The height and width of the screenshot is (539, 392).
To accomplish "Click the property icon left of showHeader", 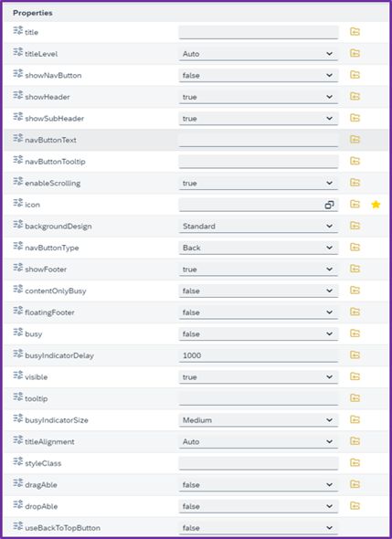I will (18, 95).
